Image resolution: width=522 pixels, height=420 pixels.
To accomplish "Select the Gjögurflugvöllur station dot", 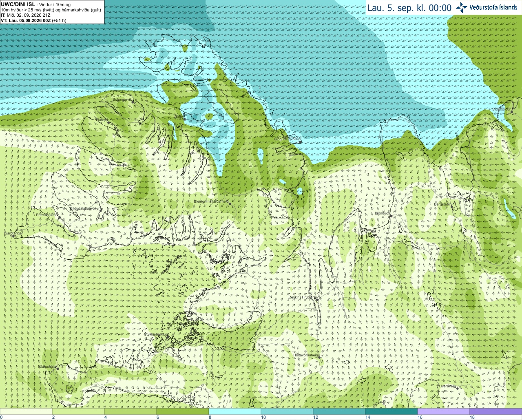I will (300, 142).
